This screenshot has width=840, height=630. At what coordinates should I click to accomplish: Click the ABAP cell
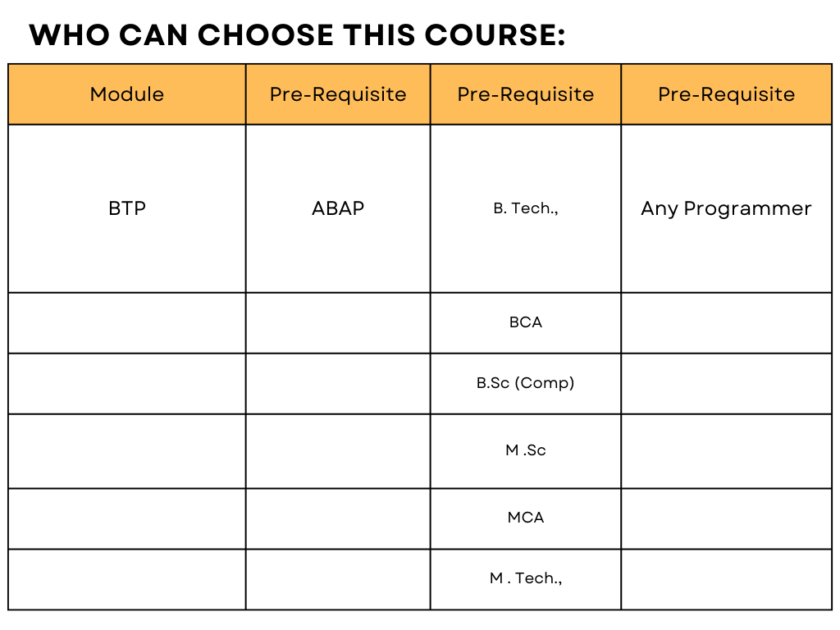pyautogui.click(x=338, y=208)
